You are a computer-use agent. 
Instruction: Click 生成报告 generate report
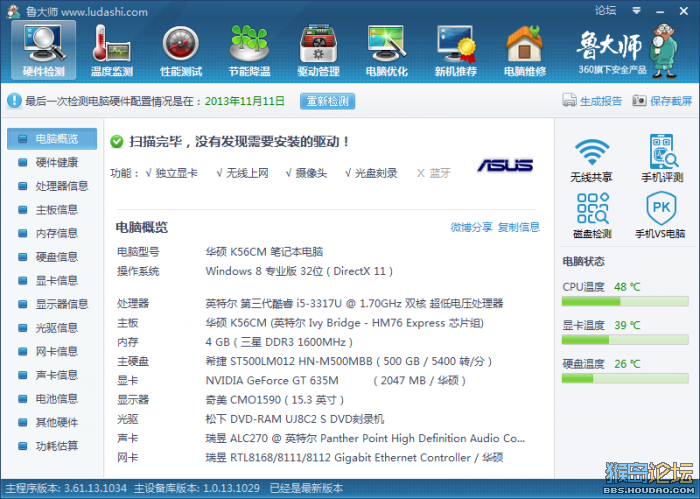pyautogui.click(x=592, y=101)
